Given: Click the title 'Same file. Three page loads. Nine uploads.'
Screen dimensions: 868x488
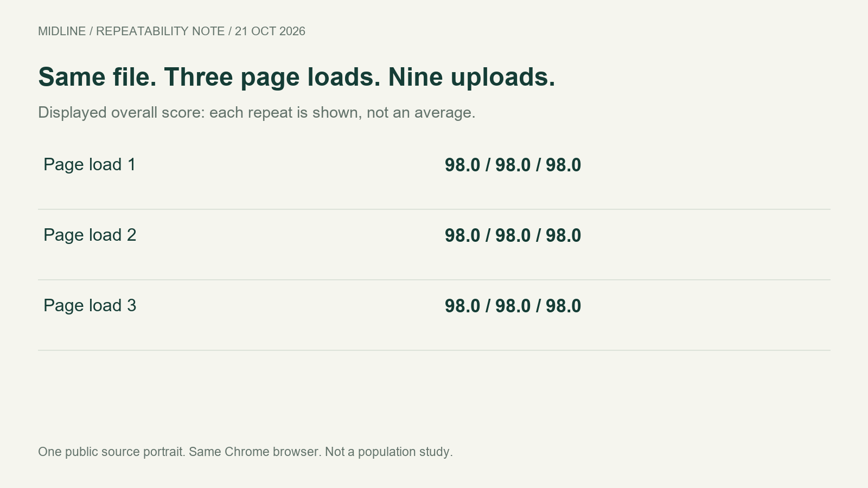Looking at the screenshot, I should coord(297,77).
